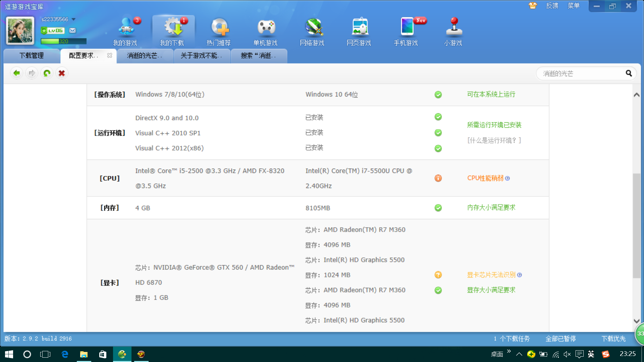The width and height of the screenshot is (644, 362).
Task: Open the Windows Start menu
Action: coord(9,354)
